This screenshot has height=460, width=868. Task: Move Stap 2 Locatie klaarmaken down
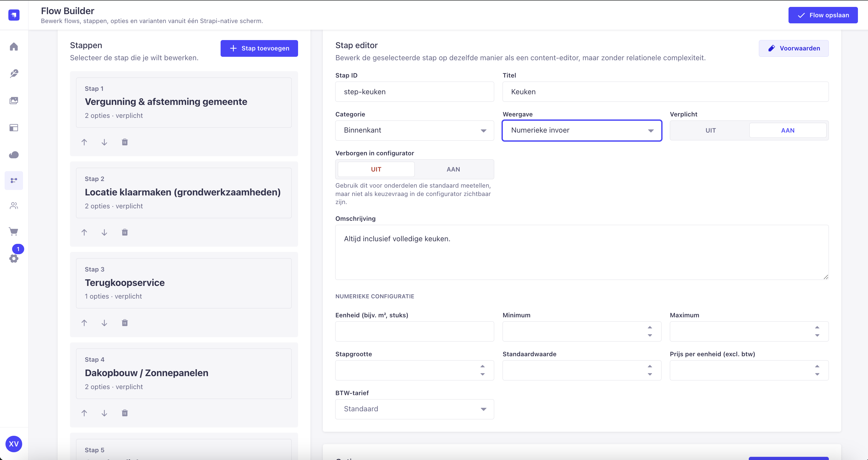tap(105, 232)
